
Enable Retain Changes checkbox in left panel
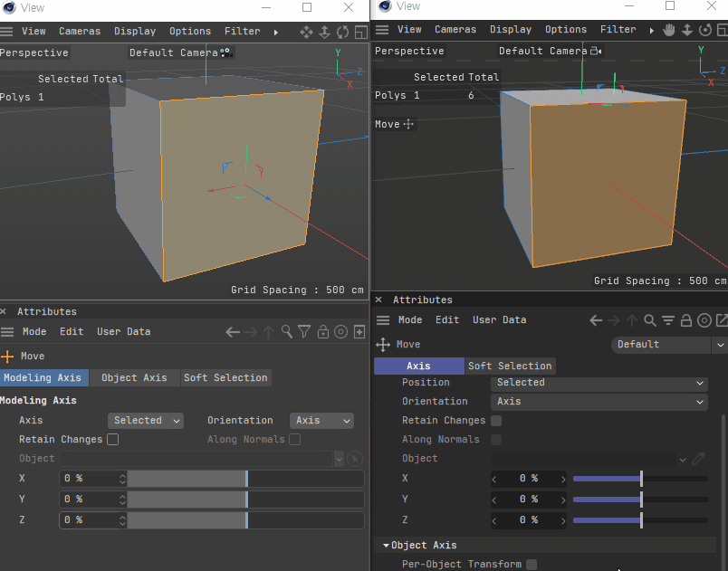(x=113, y=440)
